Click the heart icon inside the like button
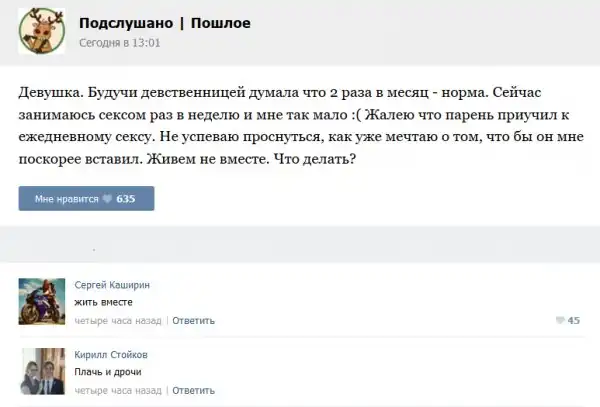Screen dimensions: 600x407 click(108, 199)
